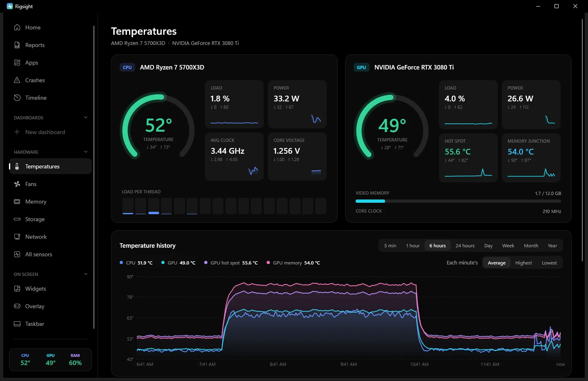Image resolution: width=588 pixels, height=381 pixels.
Task: Click the Taskbar icon in sidebar
Action: (x=17, y=324)
